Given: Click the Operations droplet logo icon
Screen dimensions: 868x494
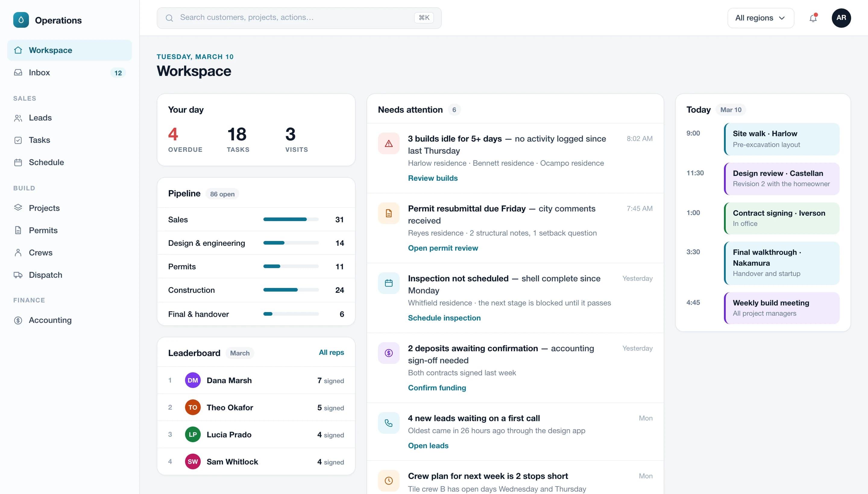Looking at the screenshot, I should click(x=21, y=20).
